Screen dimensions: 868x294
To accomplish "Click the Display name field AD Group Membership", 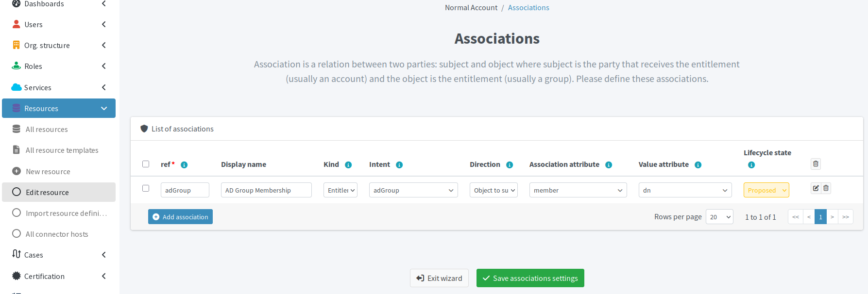I will [266, 190].
